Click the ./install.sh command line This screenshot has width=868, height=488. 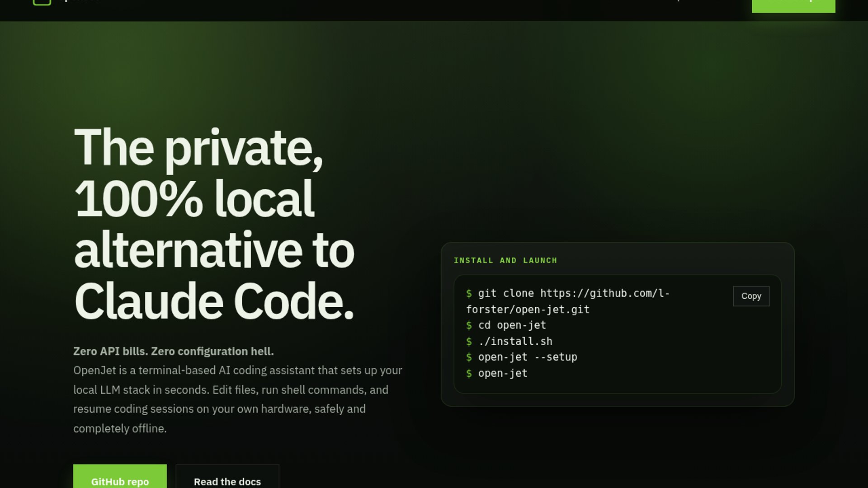click(x=515, y=341)
